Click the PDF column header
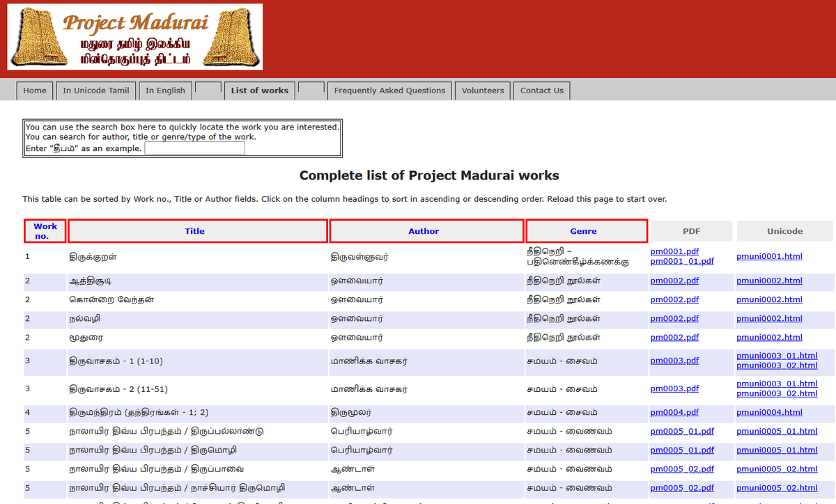This screenshot has height=504, width=836. (691, 231)
